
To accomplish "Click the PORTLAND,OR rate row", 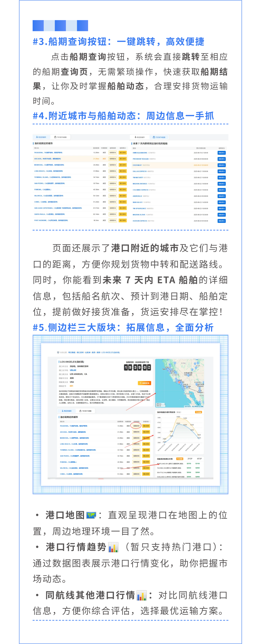I will pyautogui.click(x=179, y=463).
